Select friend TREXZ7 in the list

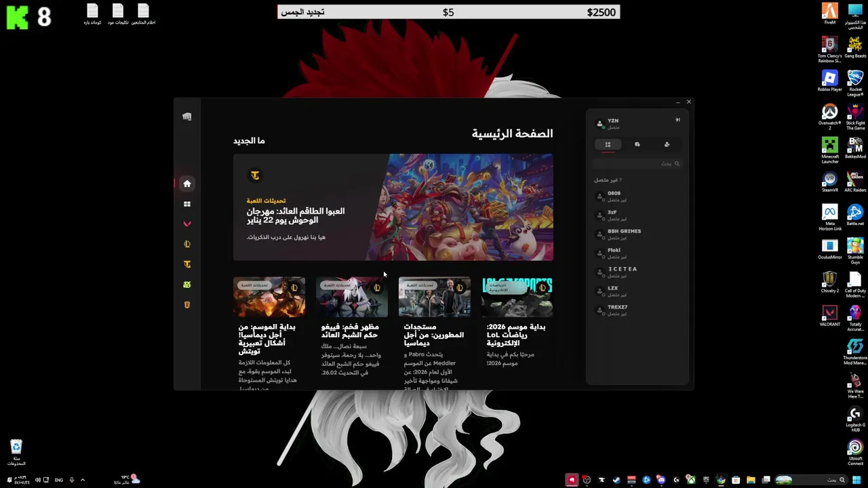click(x=636, y=310)
